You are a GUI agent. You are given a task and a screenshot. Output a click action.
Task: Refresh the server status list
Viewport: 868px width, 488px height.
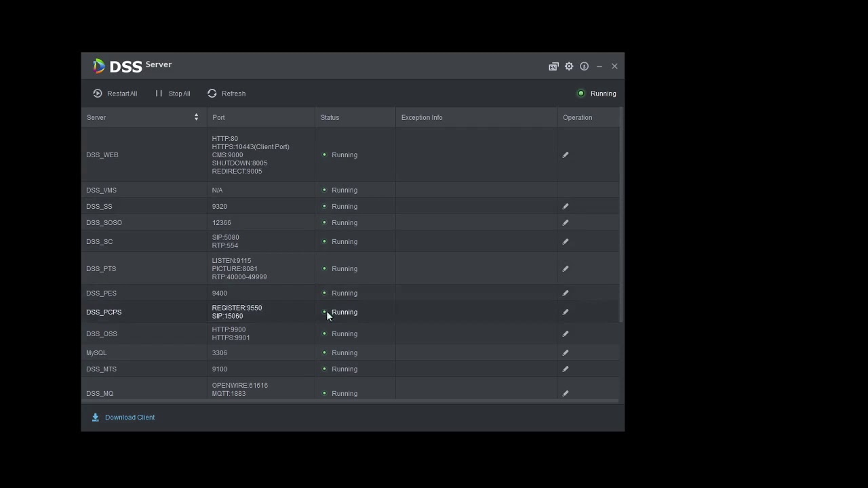tap(226, 94)
